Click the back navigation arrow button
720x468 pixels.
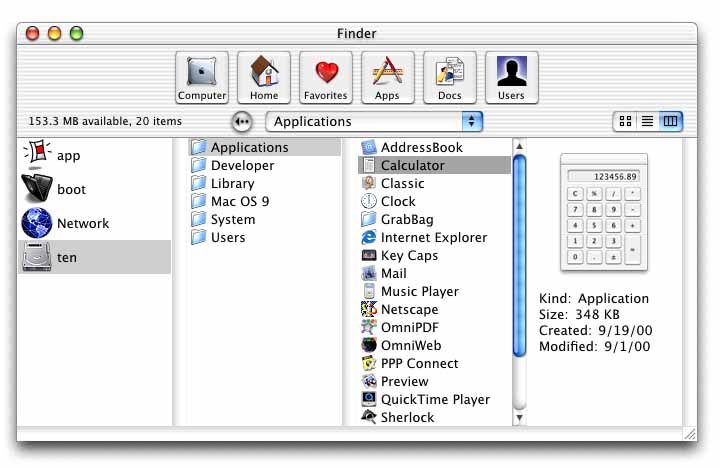tap(242, 122)
